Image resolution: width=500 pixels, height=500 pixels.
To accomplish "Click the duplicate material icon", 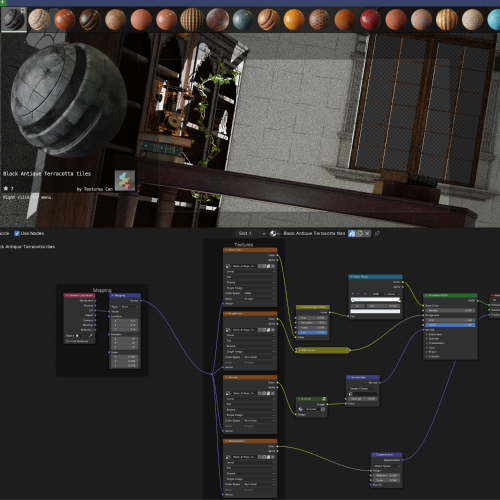I will (360, 233).
